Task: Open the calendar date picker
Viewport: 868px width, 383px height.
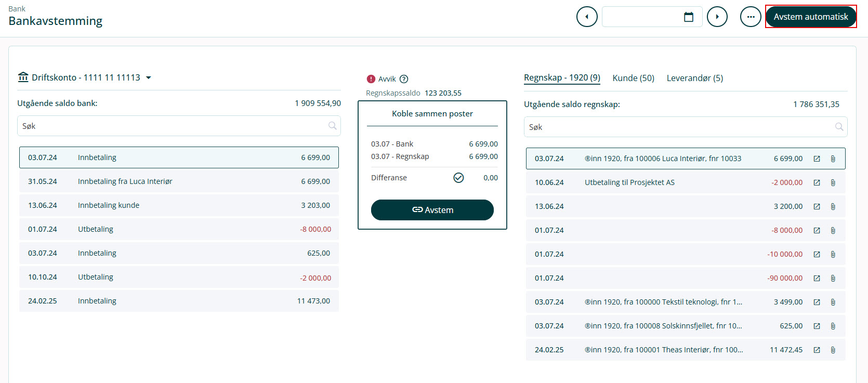Action: point(689,17)
